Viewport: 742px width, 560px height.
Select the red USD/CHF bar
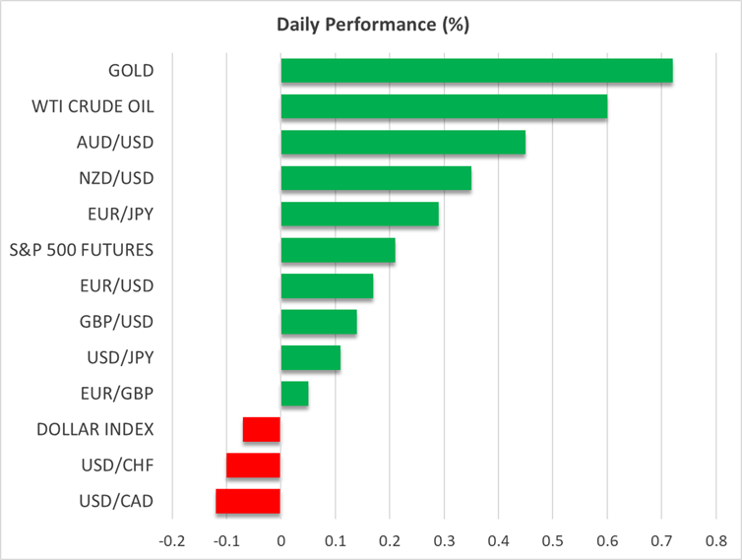pyautogui.click(x=254, y=466)
